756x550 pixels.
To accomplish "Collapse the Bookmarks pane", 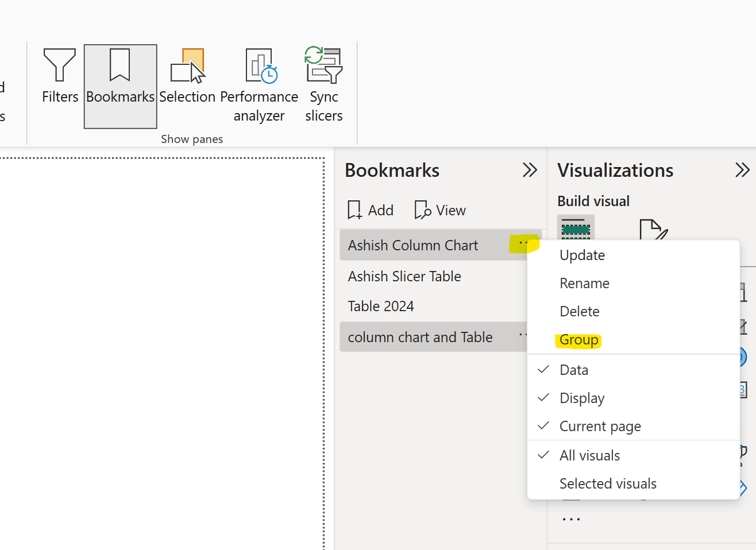I will click(x=529, y=170).
